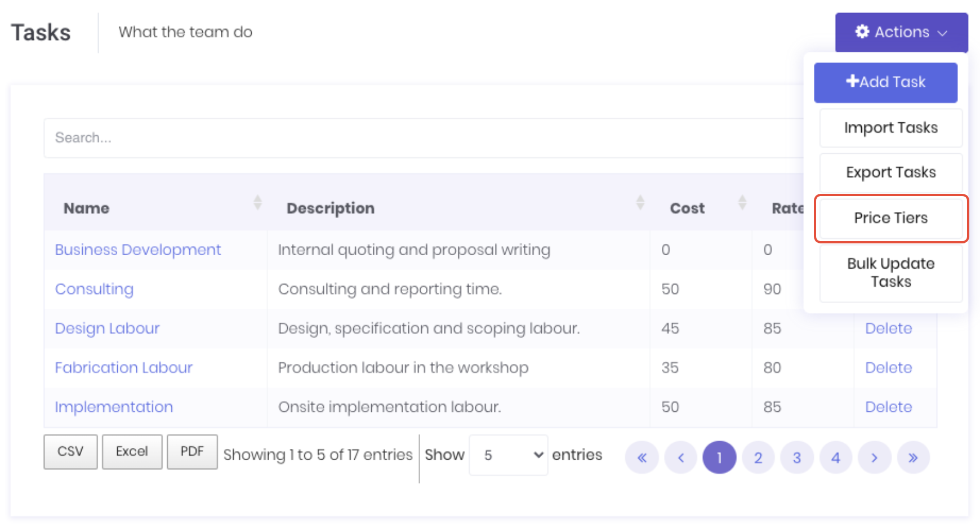Sort the table by Name column arrows
The image size is (980, 529).
click(257, 203)
